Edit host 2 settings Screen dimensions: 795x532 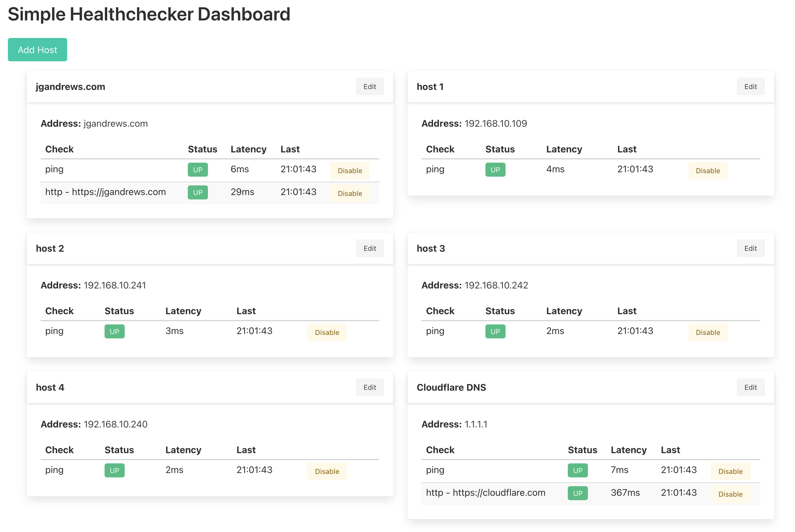click(369, 248)
